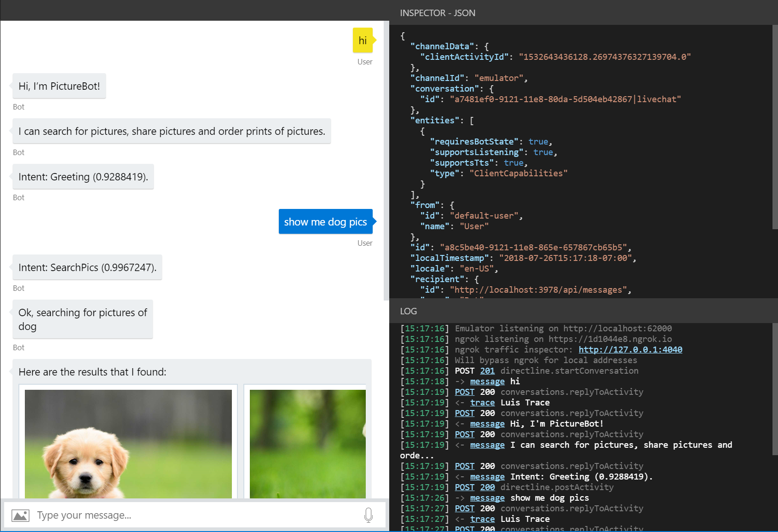This screenshot has height=532, width=778.
Task: Click the "en-US" locale value
Action: coord(477,269)
